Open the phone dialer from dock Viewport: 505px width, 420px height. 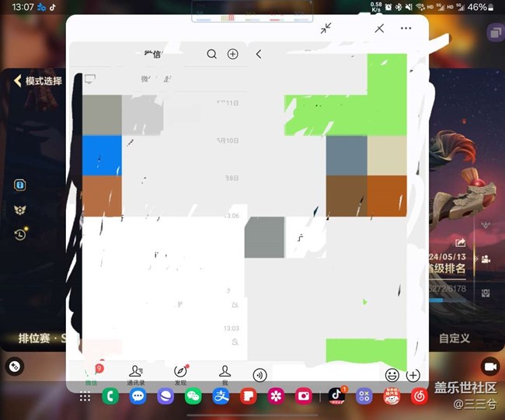[110, 396]
